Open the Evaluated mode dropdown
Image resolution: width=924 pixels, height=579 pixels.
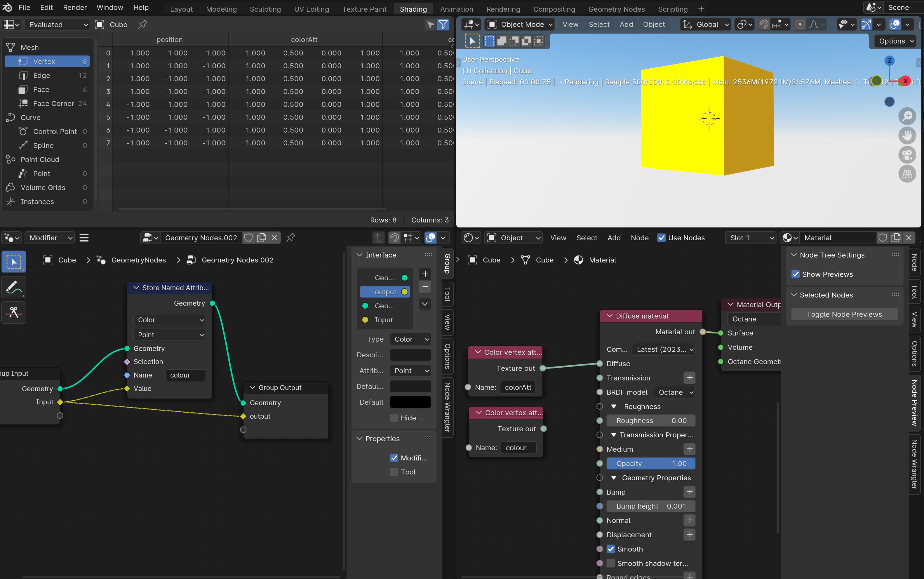pyautogui.click(x=58, y=25)
